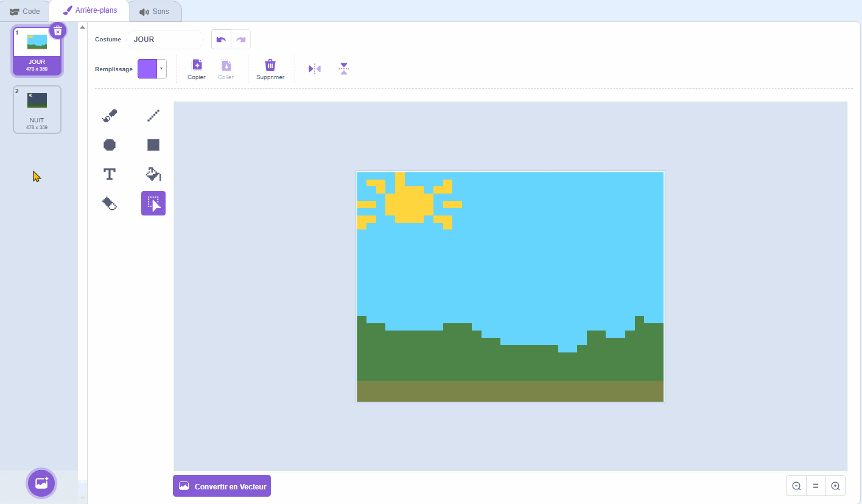Screen dimensions: 862x504
Task: Zoom in on the canvas
Action: pyautogui.click(x=835, y=486)
